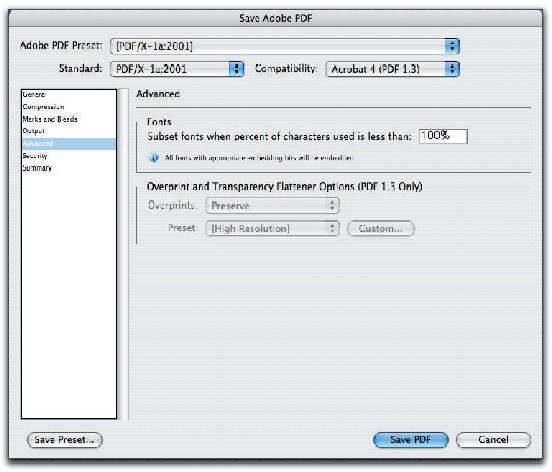This screenshot has width=552, height=472.
Task: Click the Adobe PDF Preset stepper arrows
Action: (x=452, y=46)
